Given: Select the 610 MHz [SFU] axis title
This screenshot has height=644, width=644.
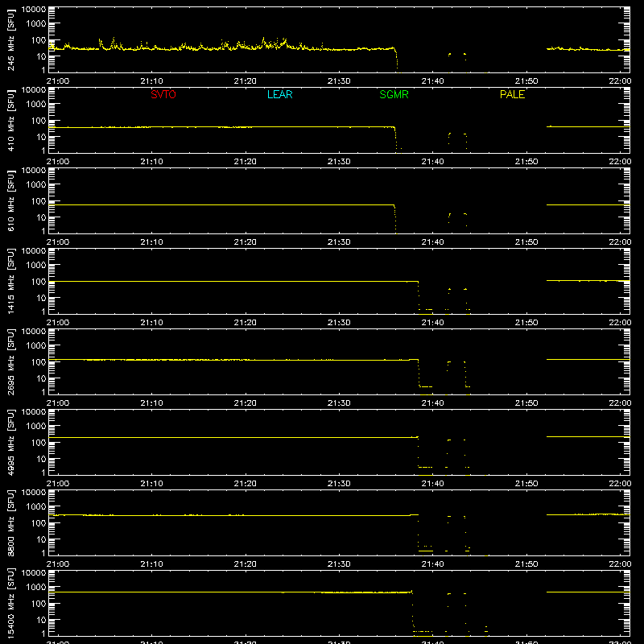Looking at the screenshot, I should point(10,200).
